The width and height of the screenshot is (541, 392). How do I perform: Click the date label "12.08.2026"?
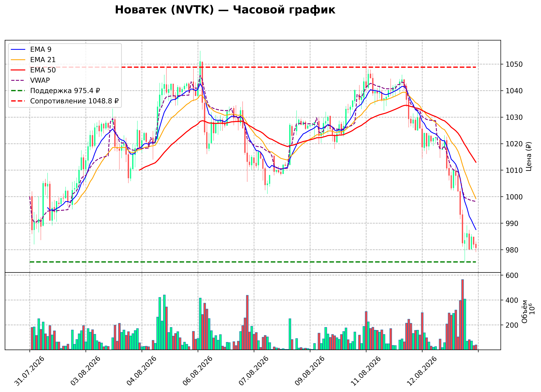point(422,371)
